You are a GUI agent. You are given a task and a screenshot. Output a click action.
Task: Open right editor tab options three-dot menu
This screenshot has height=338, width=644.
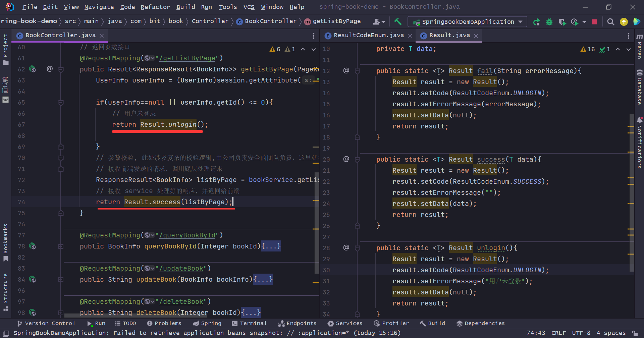point(629,36)
